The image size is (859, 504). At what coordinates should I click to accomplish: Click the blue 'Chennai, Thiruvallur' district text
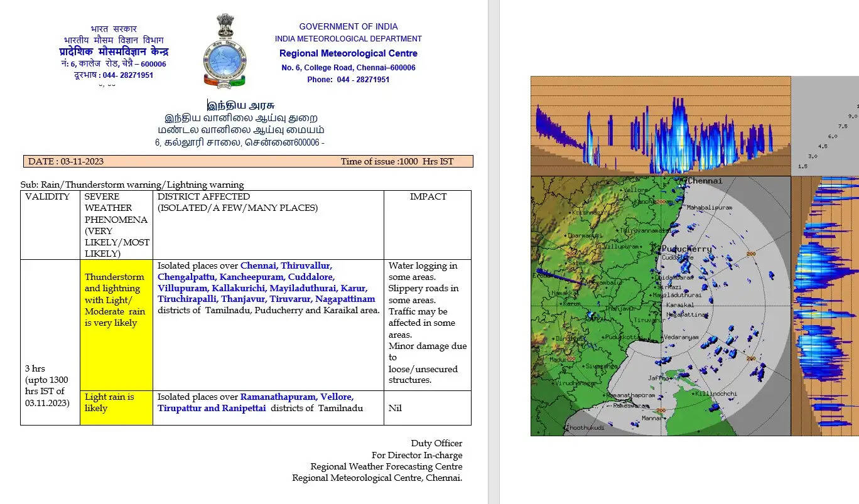(x=286, y=265)
